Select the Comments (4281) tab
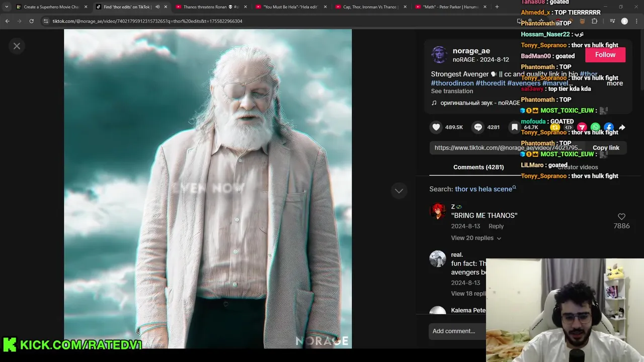644x362 pixels. click(478, 167)
